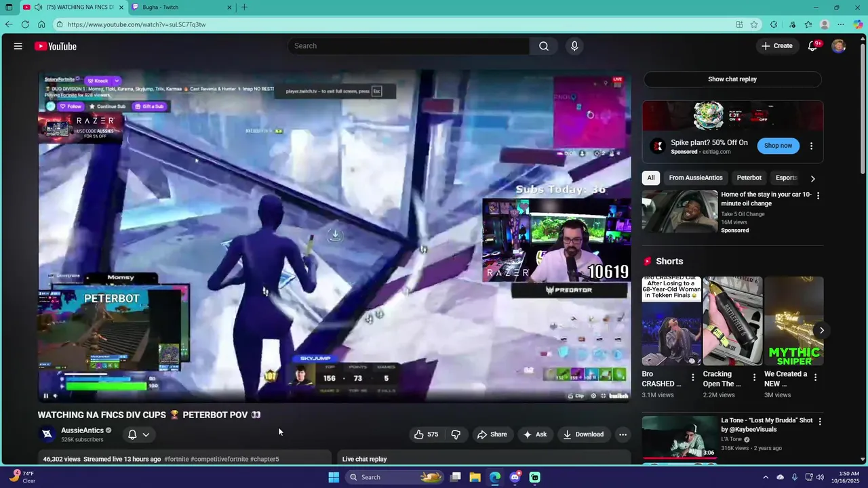The width and height of the screenshot is (868, 488).
Task: Open Copilot in the Edge toolbar
Action: [x=858, y=24]
